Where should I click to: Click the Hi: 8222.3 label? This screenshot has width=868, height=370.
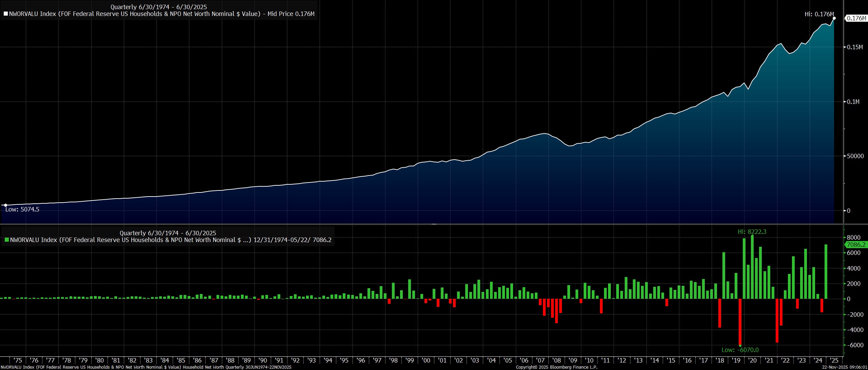coord(752,232)
